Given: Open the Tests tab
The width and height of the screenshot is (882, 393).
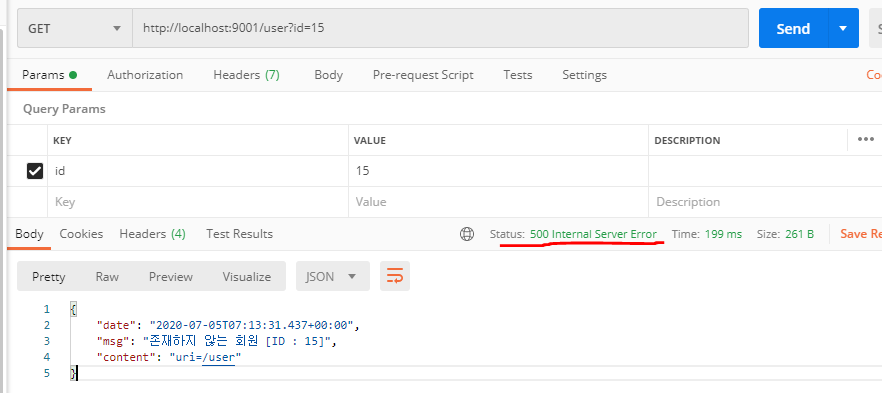Looking at the screenshot, I should click(x=518, y=75).
